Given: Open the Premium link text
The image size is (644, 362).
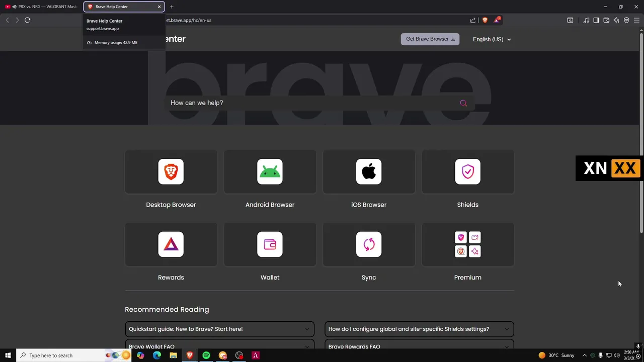Looking at the screenshot, I should pyautogui.click(x=468, y=278).
